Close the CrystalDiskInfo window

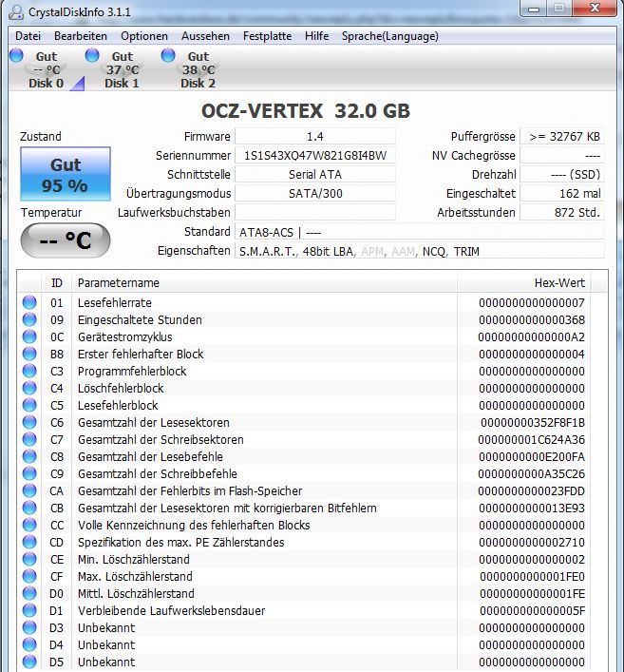tap(595, 9)
